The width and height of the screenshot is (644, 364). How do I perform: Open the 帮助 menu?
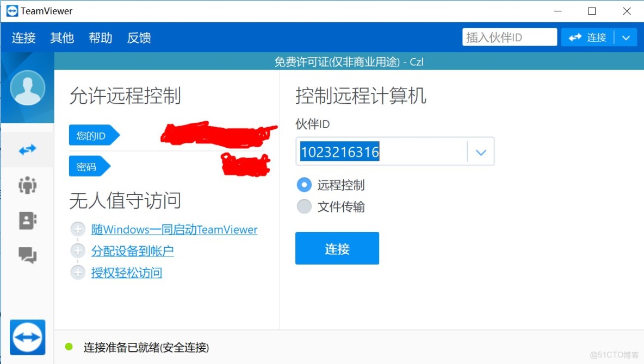pyautogui.click(x=100, y=37)
